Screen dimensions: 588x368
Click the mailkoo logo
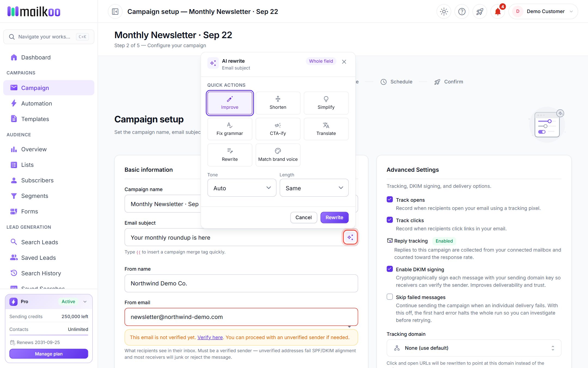point(34,11)
